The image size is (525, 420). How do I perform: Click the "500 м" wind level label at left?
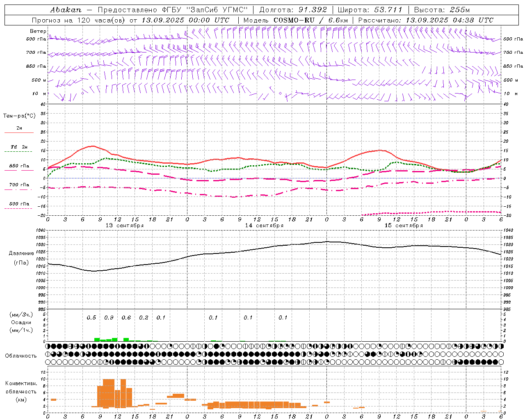pyautogui.click(x=39, y=80)
